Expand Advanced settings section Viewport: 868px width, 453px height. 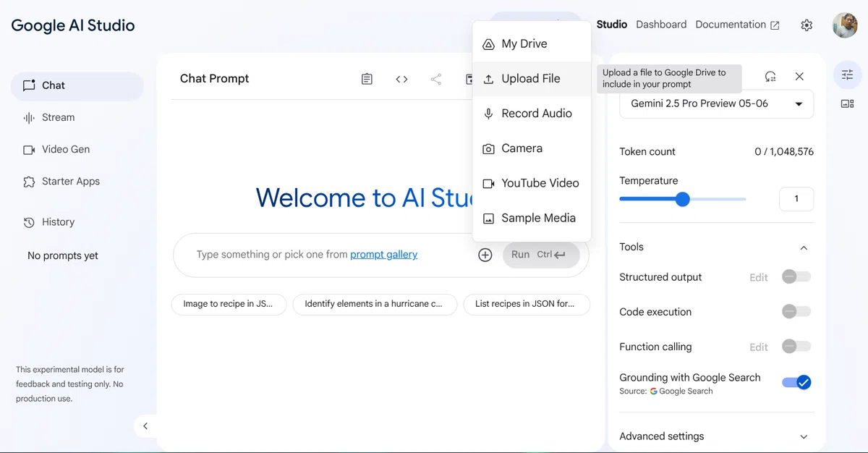pos(716,436)
